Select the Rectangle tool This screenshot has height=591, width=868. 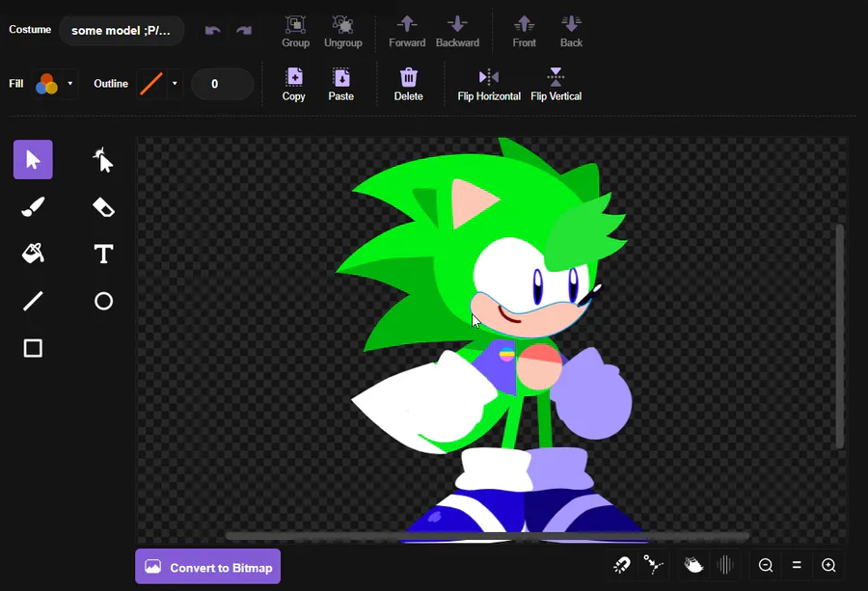coord(33,348)
